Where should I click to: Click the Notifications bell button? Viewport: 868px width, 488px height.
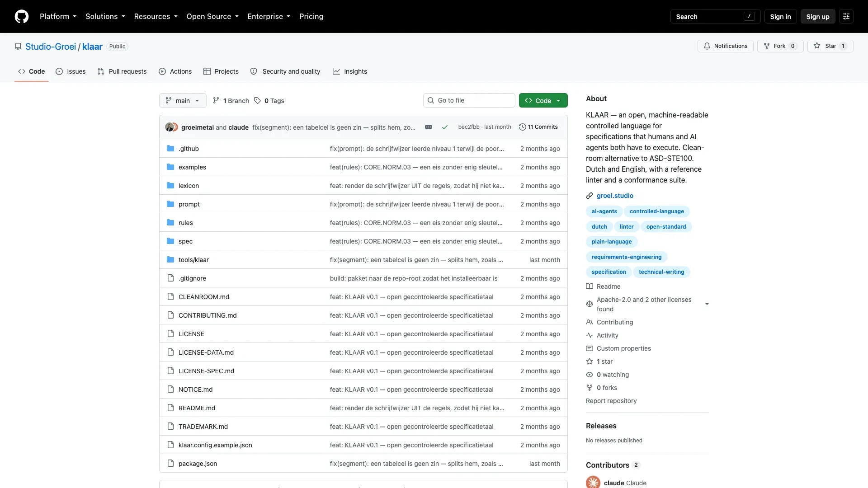pos(726,46)
